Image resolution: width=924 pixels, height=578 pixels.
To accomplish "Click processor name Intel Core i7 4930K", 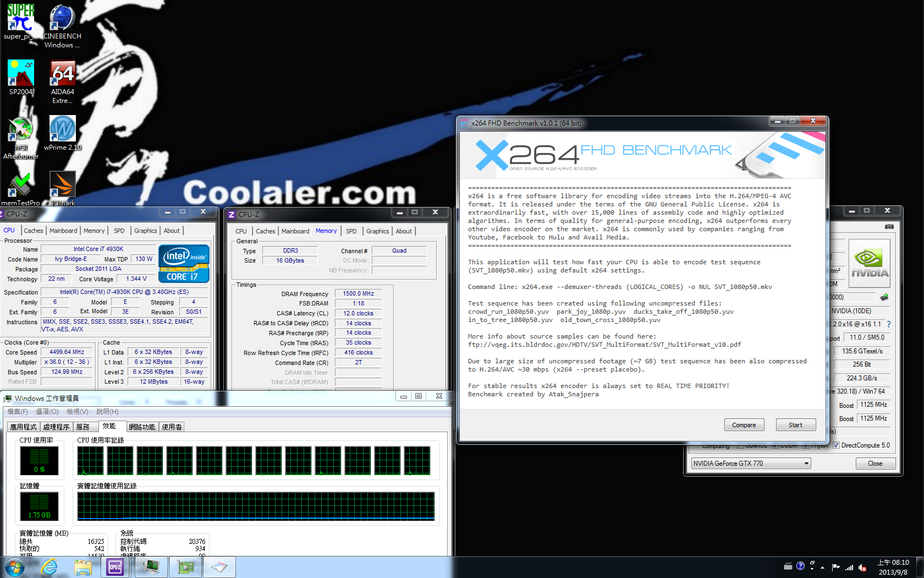I will [98, 249].
